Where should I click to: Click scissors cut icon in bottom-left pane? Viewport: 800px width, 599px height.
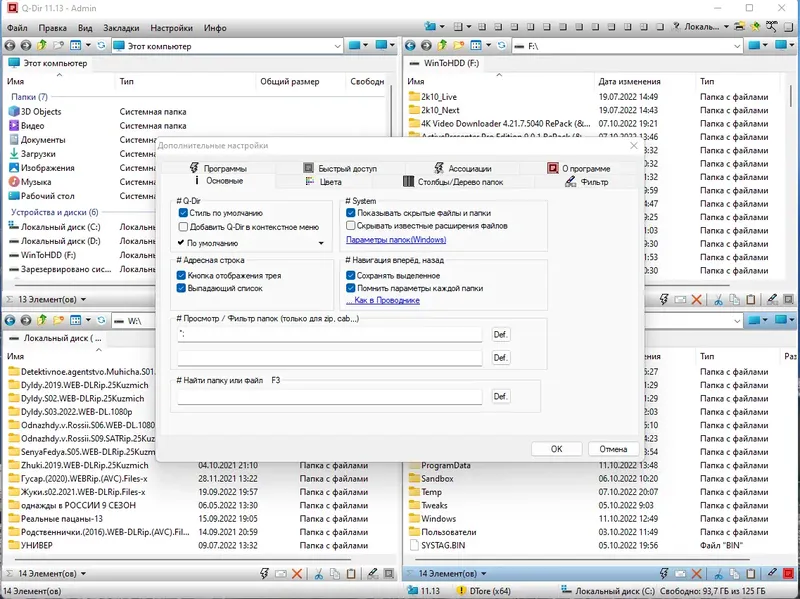click(x=318, y=573)
